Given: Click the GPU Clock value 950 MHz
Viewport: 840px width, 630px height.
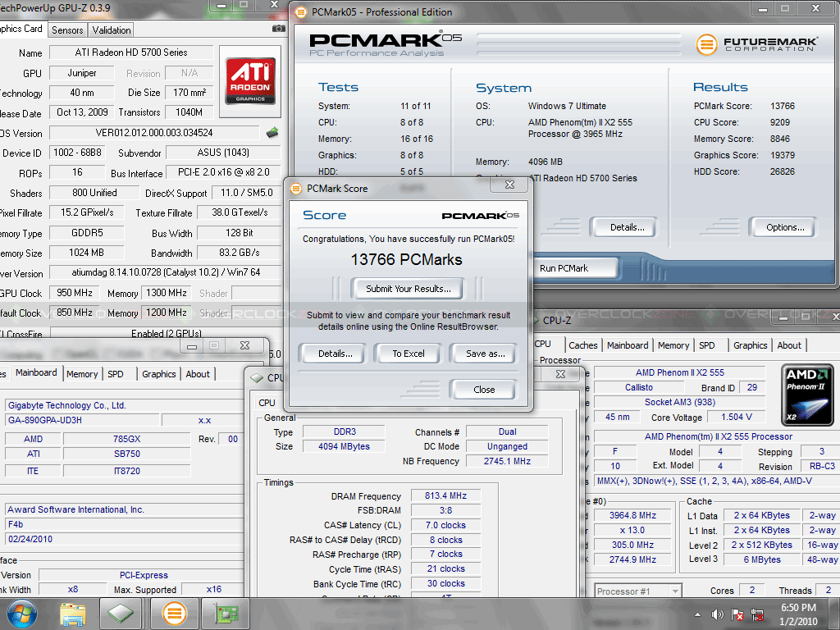Looking at the screenshot, I should click(x=75, y=293).
